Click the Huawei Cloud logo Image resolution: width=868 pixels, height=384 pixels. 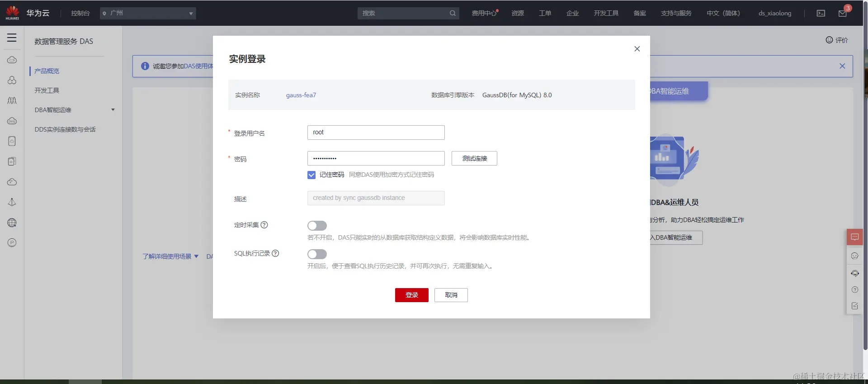click(12, 13)
